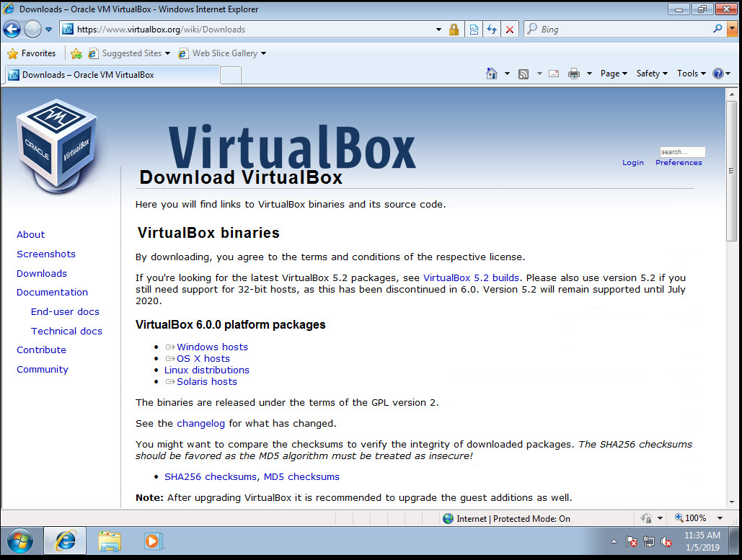
Task: Open the zoom level 100% control
Action: [x=690, y=518]
